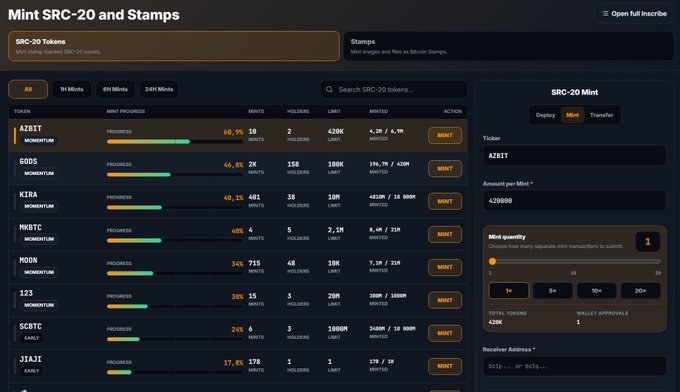Click the Ticker input showing AZBIT
Screen dimensions: 680x392
coord(575,156)
